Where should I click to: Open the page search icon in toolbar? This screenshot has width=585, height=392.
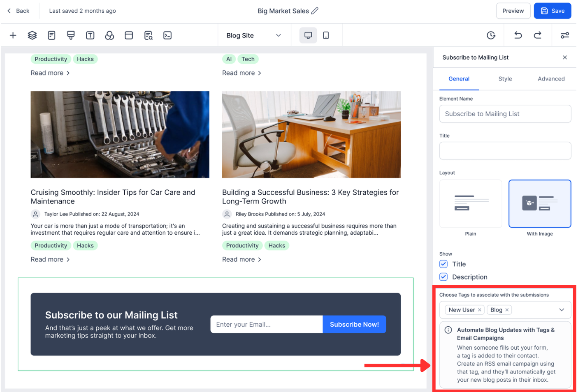pyautogui.click(x=148, y=35)
